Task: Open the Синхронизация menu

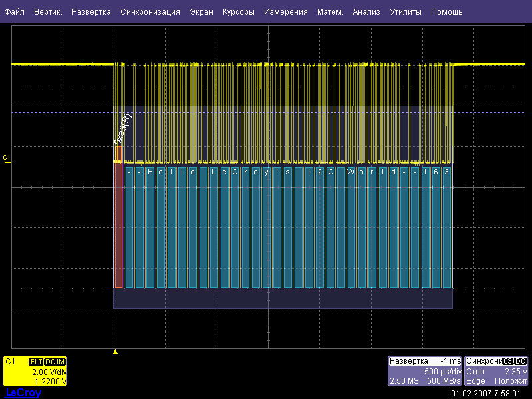Action: tap(150, 12)
